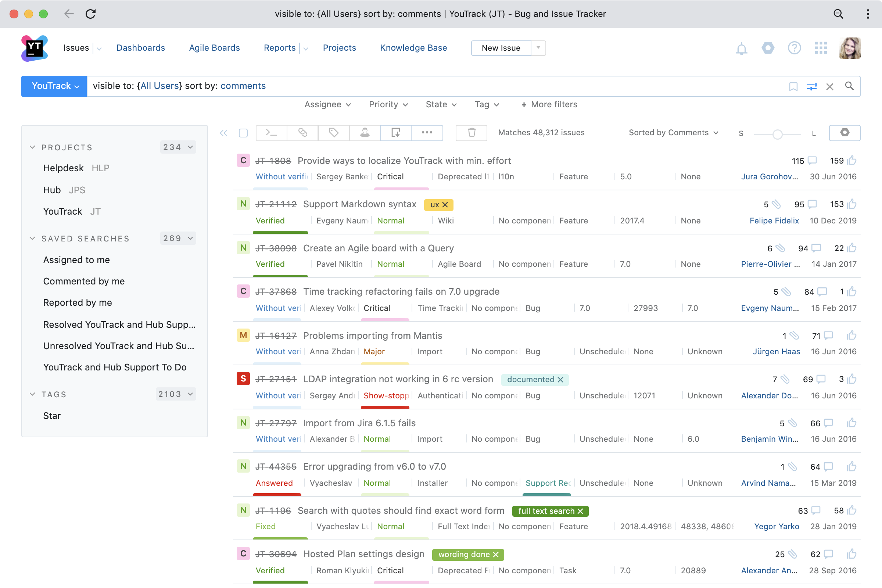882x588 pixels.
Task: Save the search with the bookmark icon
Action: coord(793,86)
